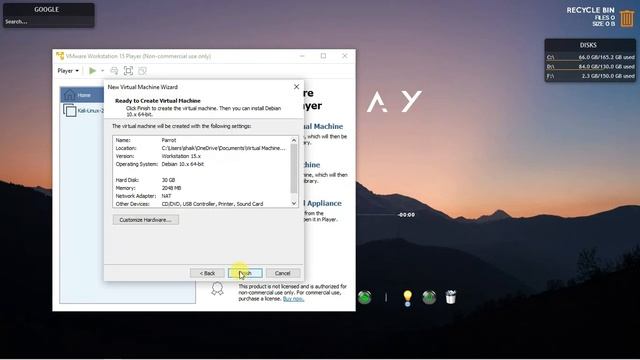Click the VMware logo in title bar
The image size is (640, 360).
pos(60,56)
